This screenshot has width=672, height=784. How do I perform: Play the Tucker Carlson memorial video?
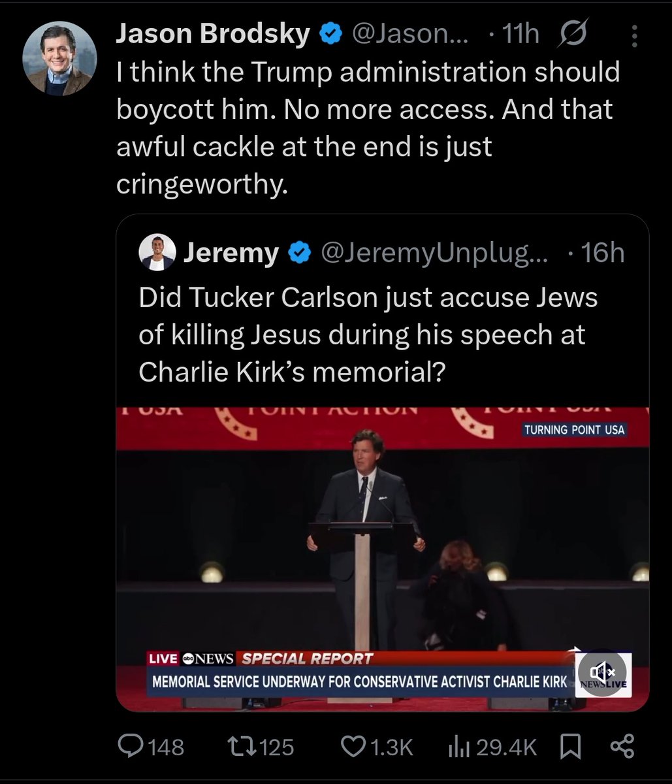tap(382, 542)
